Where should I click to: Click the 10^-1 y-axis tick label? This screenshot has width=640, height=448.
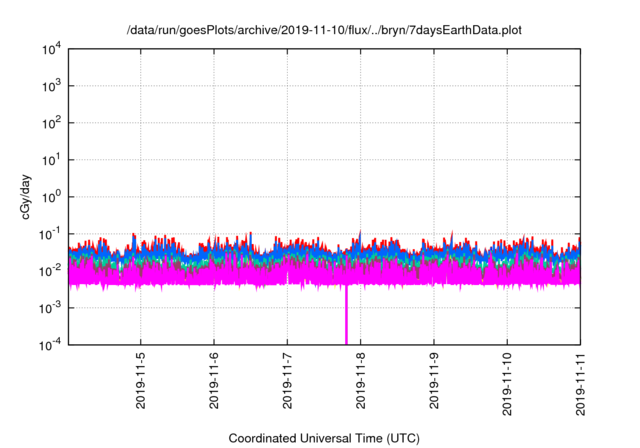(x=52, y=234)
